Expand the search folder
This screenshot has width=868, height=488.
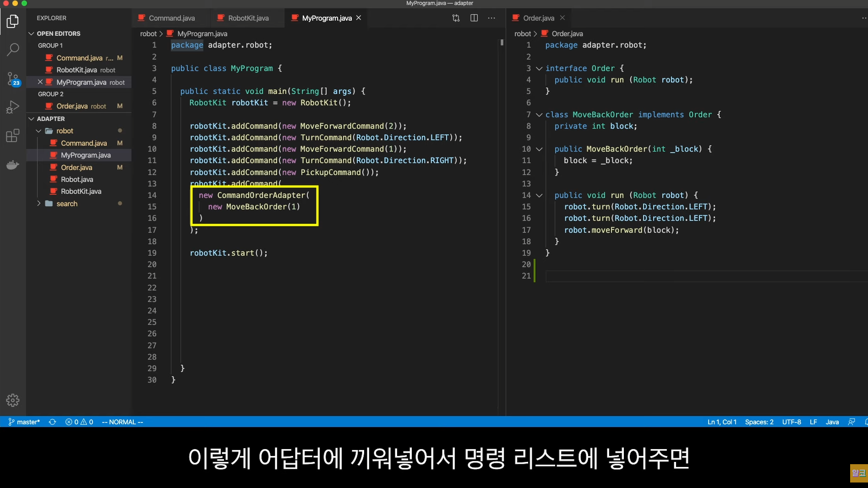pyautogui.click(x=39, y=203)
